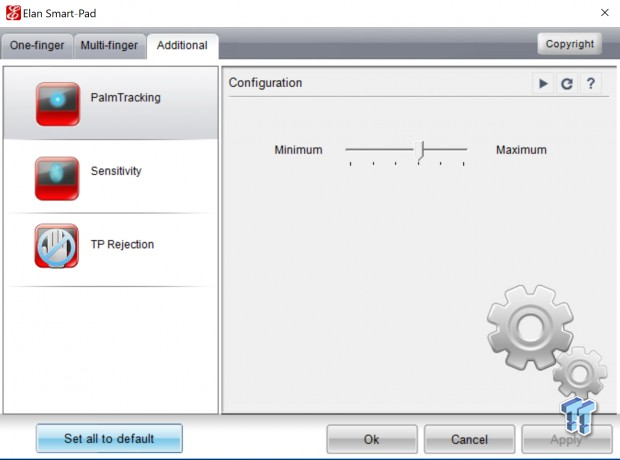The height and width of the screenshot is (460, 620).
Task: Click the Configuration heading
Action: pyautogui.click(x=265, y=83)
